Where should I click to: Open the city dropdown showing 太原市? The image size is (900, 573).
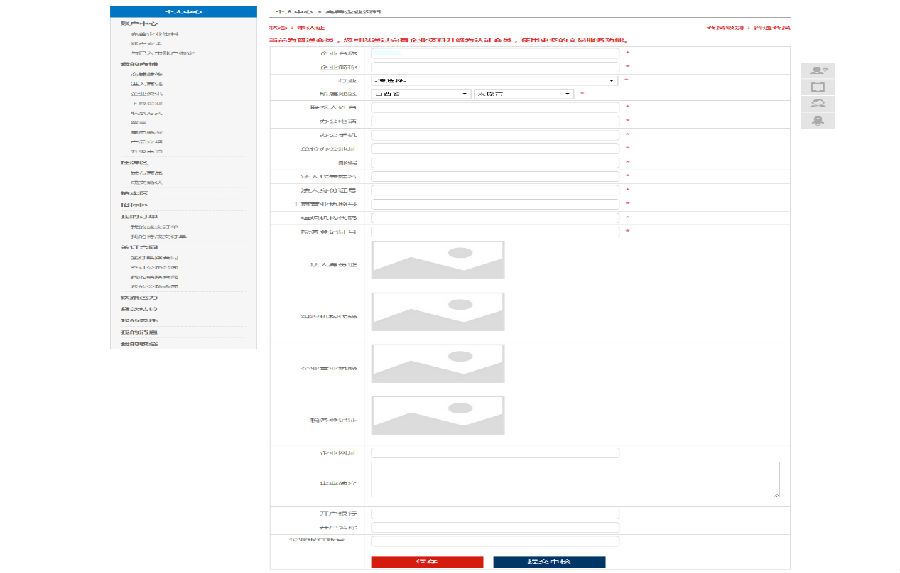point(522,94)
